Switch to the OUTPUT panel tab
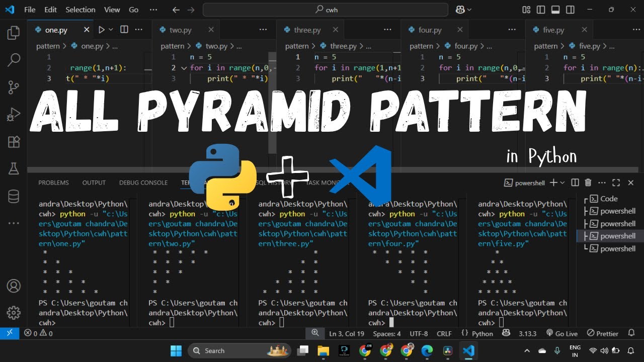This screenshot has height=362, width=644. pos(94,183)
